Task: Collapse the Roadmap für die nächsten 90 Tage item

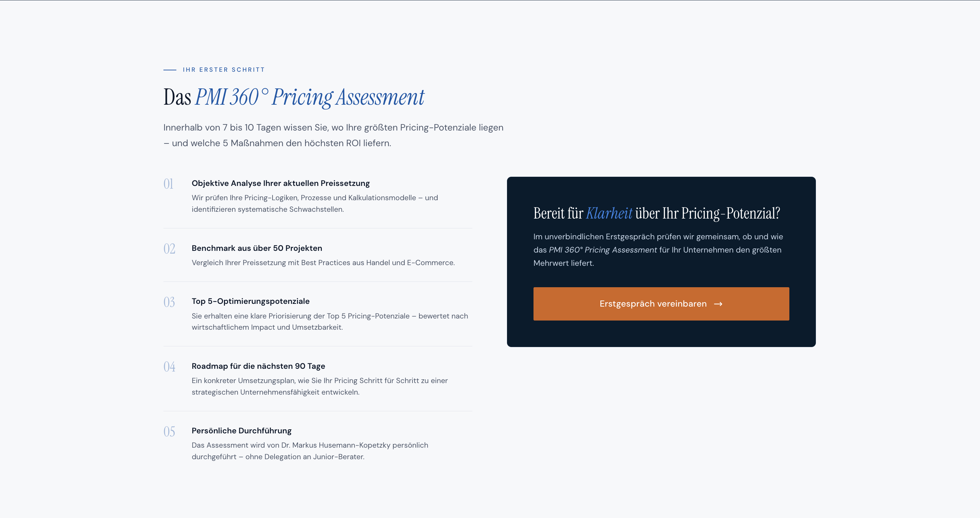Action: pyautogui.click(x=258, y=366)
